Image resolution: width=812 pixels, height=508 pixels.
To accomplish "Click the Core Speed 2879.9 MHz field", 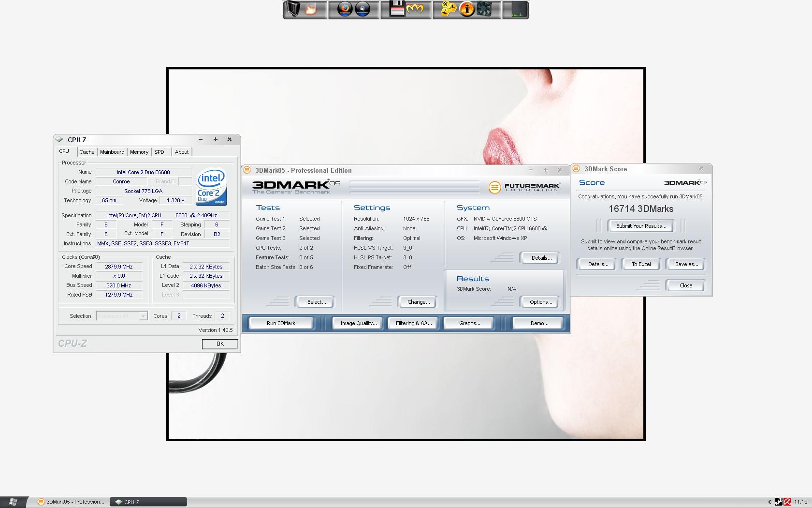I will (119, 267).
